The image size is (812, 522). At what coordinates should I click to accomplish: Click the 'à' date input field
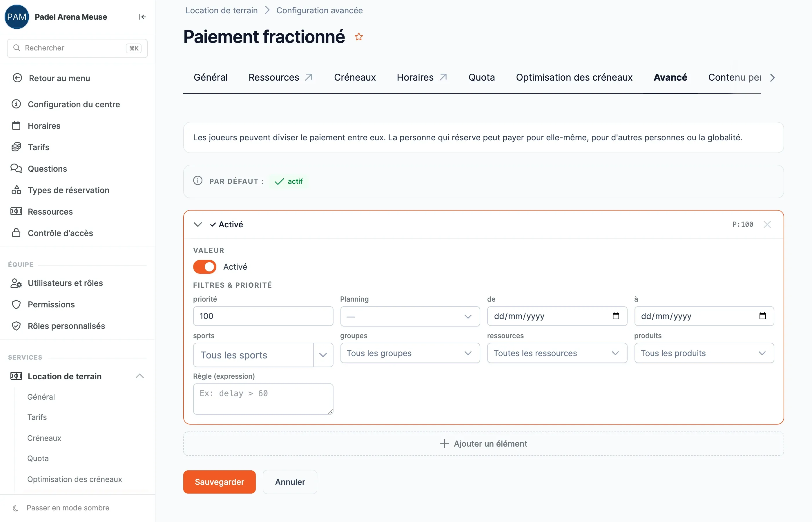pyautogui.click(x=704, y=316)
